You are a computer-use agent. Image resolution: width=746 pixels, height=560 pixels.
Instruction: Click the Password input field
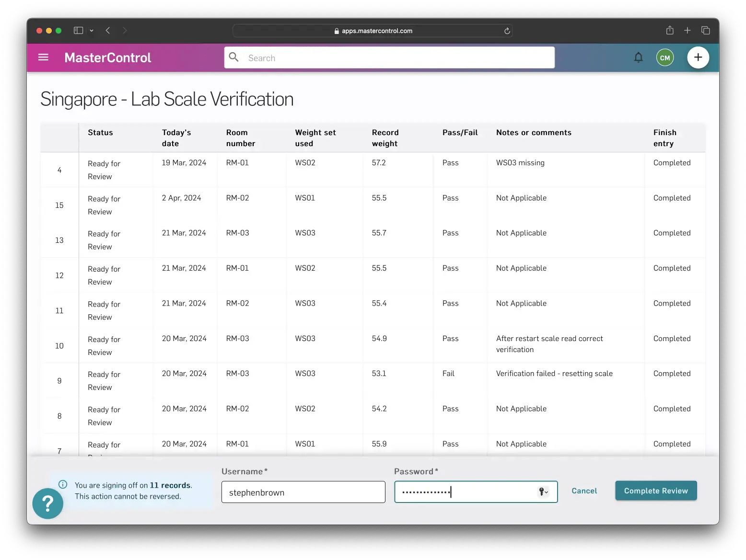click(x=476, y=492)
